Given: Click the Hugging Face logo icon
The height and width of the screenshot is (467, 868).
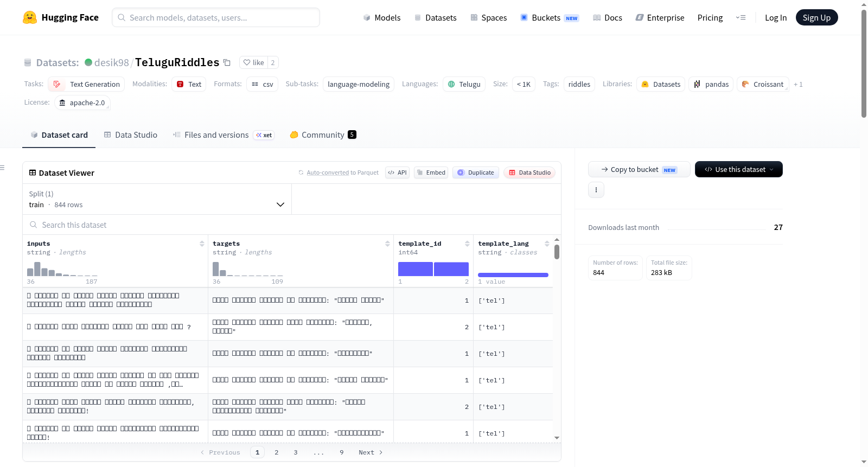Looking at the screenshot, I should (x=30, y=17).
